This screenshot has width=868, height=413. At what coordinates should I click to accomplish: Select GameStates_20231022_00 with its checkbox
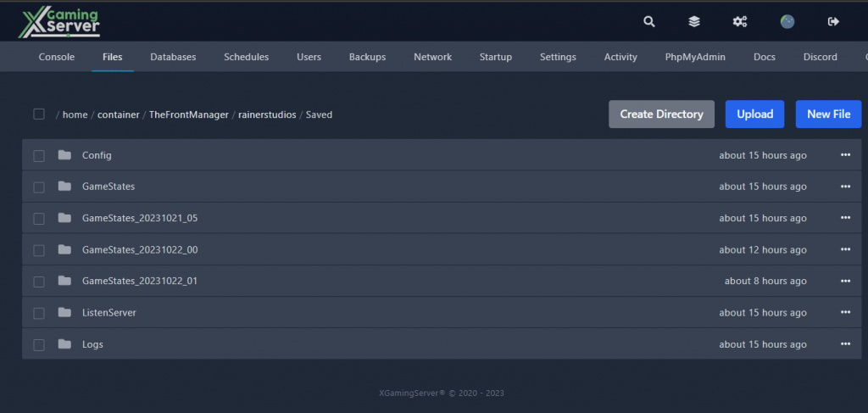(39, 250)
